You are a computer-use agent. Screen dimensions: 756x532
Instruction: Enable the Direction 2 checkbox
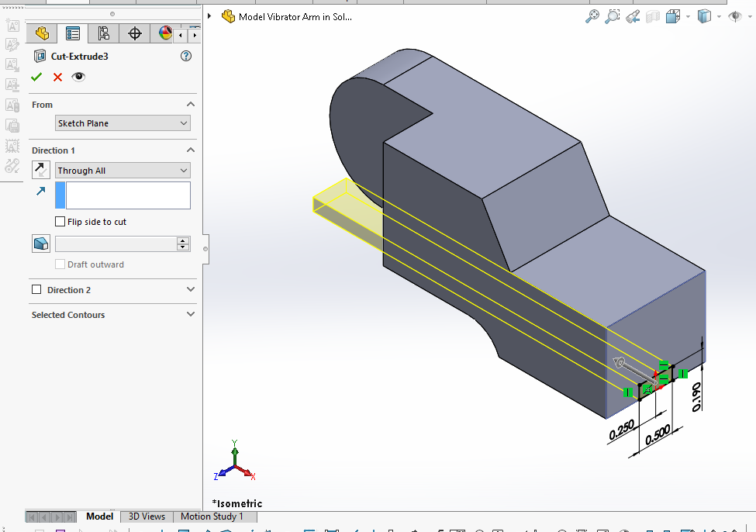coord(36,290)
